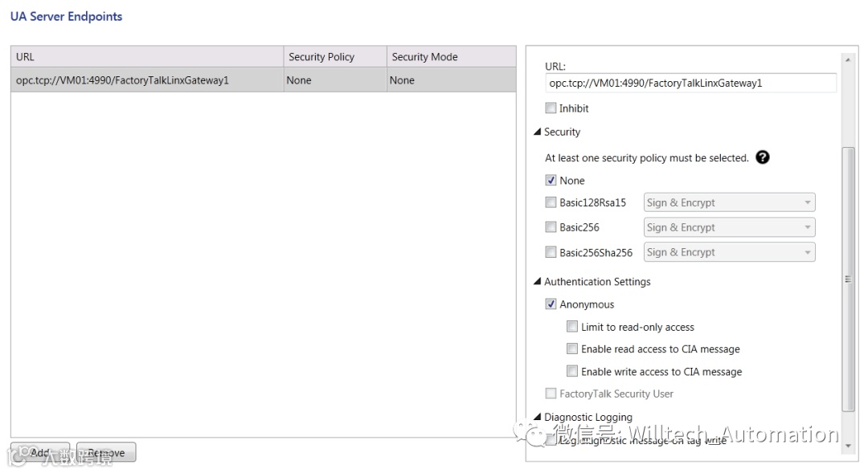Check Enable write access to CIA message
The height and width of the screenshot is (473, 868).
click(572, 371)
